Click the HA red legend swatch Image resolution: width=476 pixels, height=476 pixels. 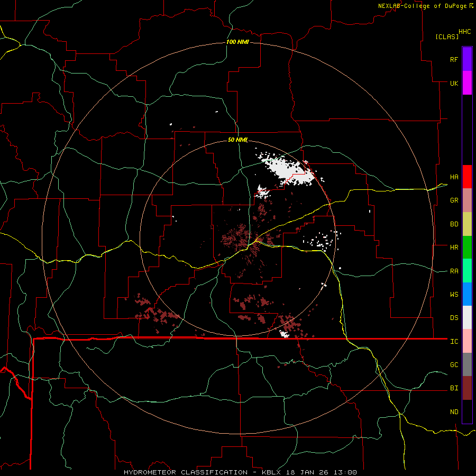467,177
